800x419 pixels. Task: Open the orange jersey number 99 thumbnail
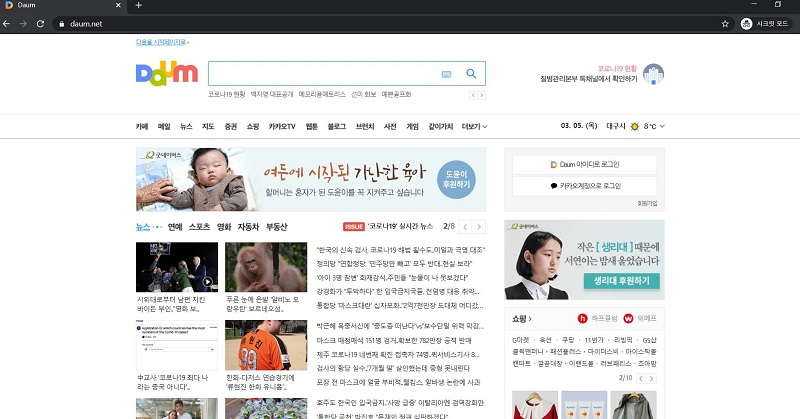[x=266, y=345]
